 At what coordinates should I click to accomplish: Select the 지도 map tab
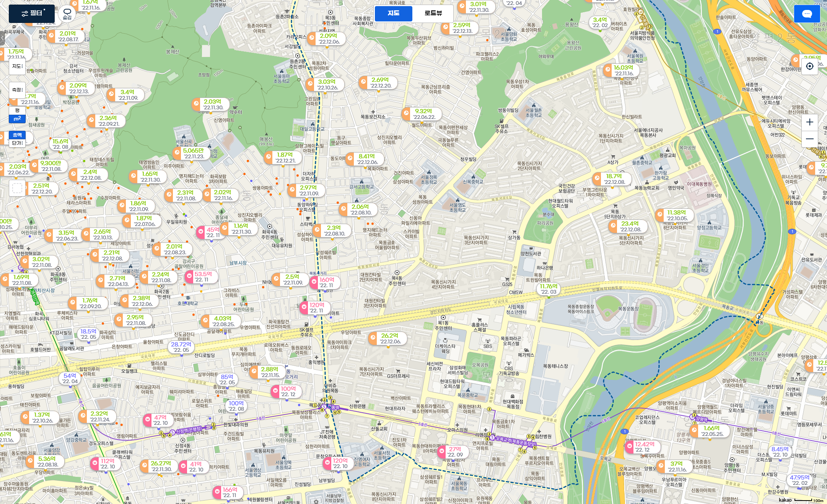point(393,13)
